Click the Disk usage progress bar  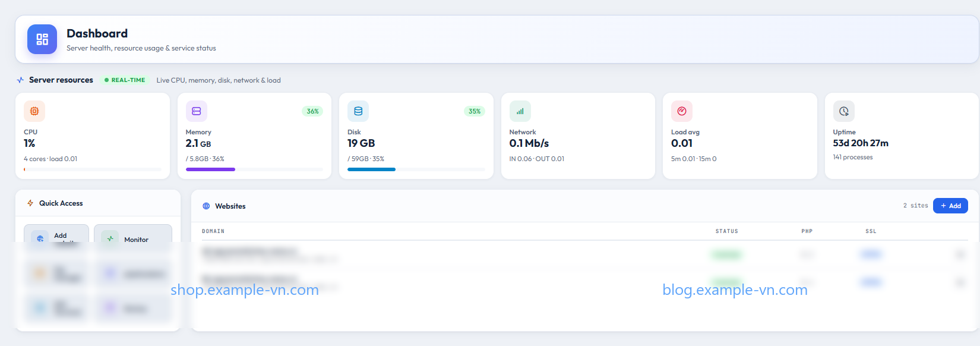(416, 169)
